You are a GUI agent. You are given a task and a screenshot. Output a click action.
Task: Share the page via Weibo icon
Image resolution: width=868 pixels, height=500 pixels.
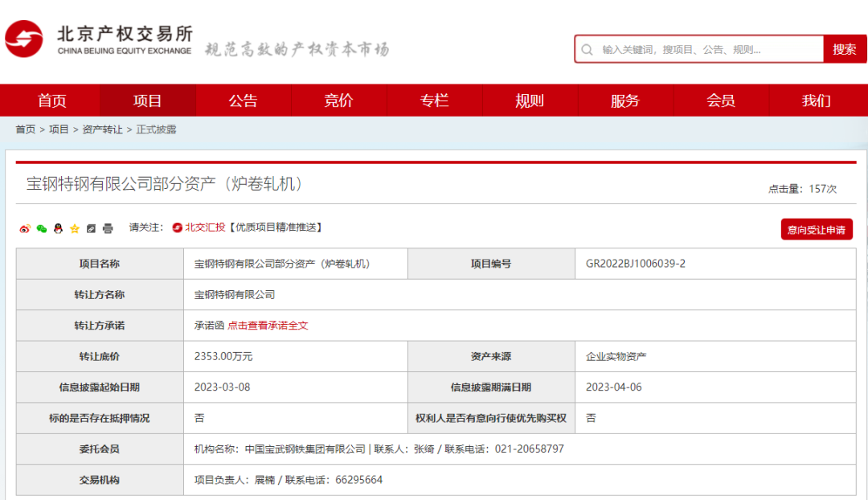pos(24,228)
